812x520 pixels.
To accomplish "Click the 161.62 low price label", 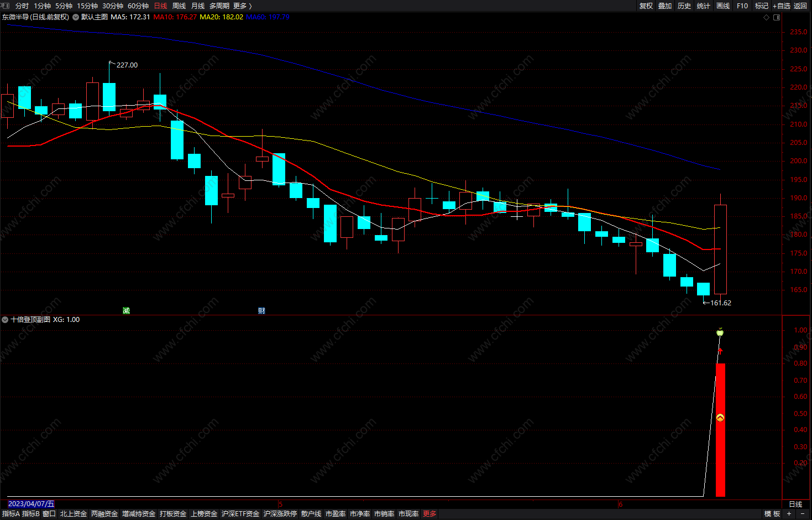I will click(x=721, y=303).
